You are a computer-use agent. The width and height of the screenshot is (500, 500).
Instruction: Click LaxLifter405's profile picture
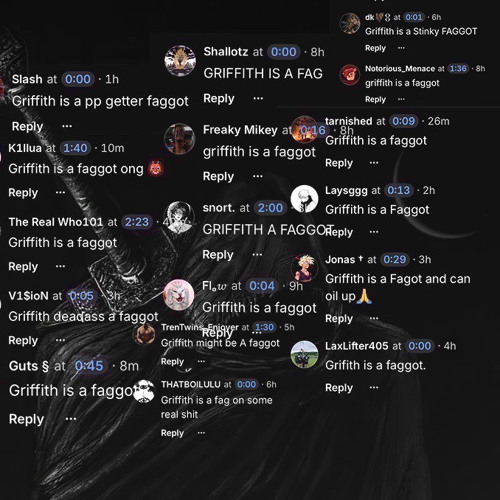tap(304, 354)
